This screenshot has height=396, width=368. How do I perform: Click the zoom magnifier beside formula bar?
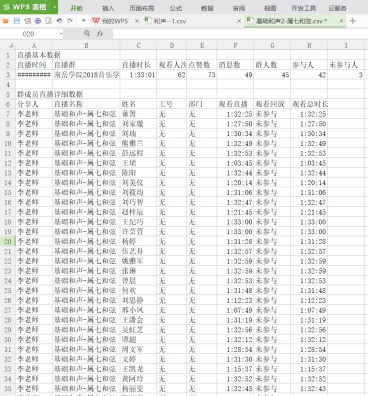(87, 33)
